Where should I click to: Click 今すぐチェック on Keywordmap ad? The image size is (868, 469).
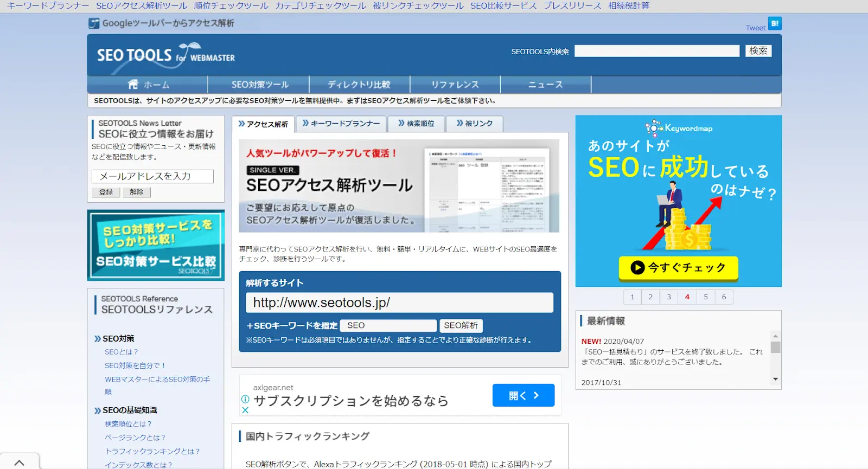678,268
